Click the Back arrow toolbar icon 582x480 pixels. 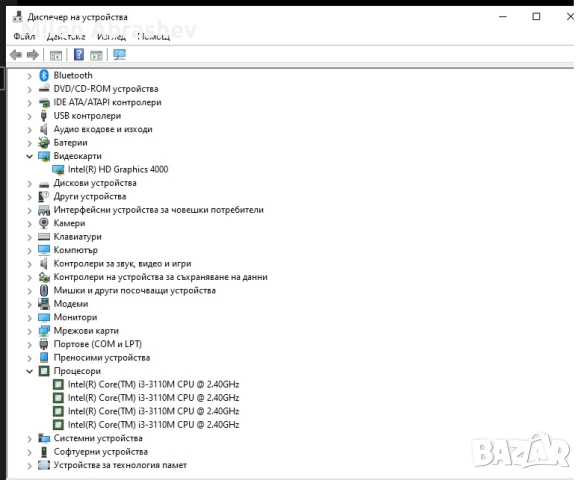[16, 55]
